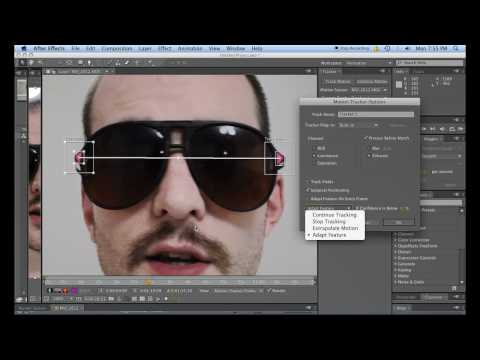Choose Stop Tracking from the dropdown list

tap(335, 222)
